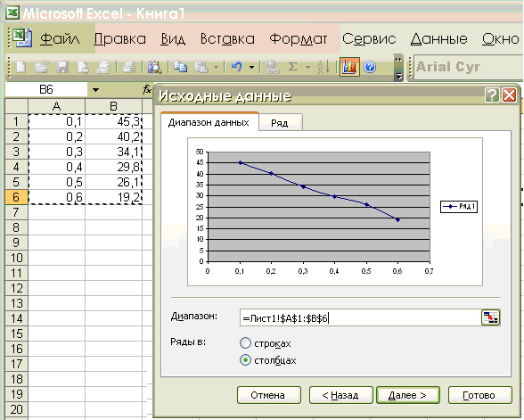Click collapse dialog icon beside Диапазон field
Image resolution: width=524 pixels, height=420 pixels.
click(x=490, y=317)
